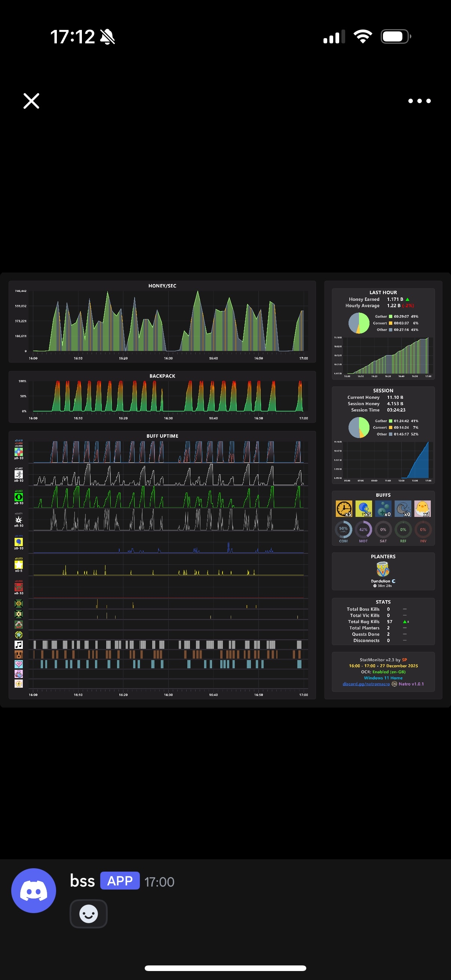
Task: Tap the green bubbles buff icon
Action: (x=383, y=509)
